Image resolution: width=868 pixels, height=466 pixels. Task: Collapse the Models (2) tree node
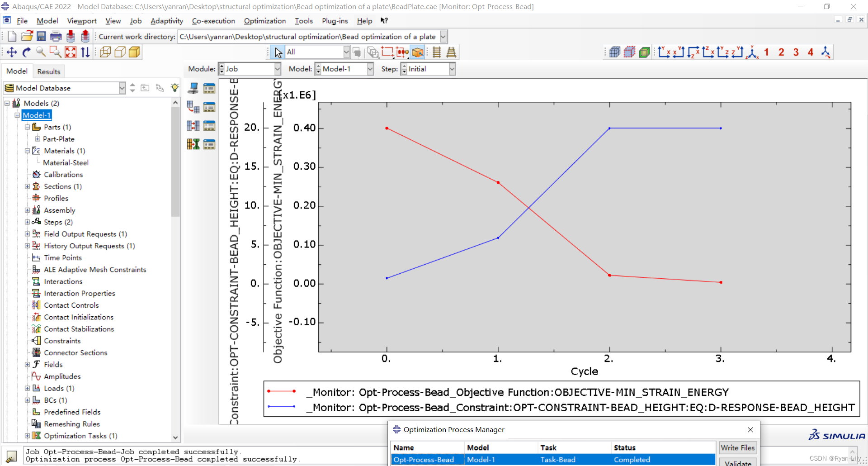(7, 103)
